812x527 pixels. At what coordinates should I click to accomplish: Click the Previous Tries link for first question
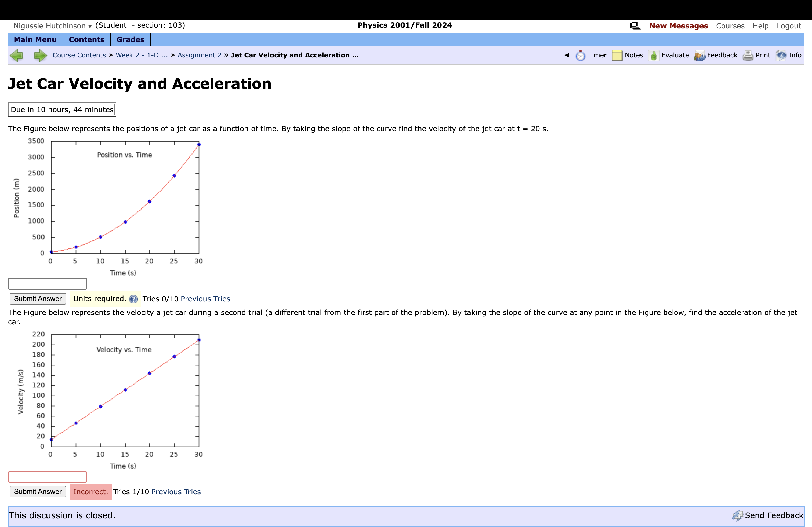click(x=205, y=299)
